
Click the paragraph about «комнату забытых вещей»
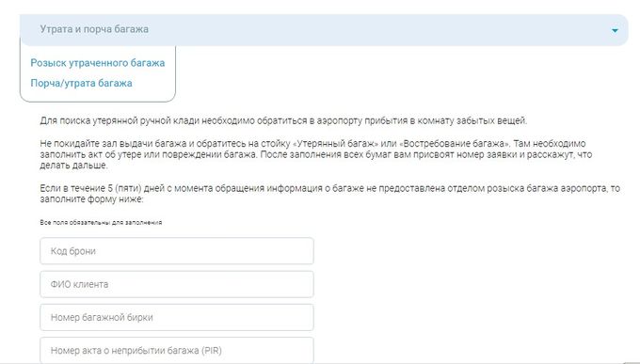283,120
